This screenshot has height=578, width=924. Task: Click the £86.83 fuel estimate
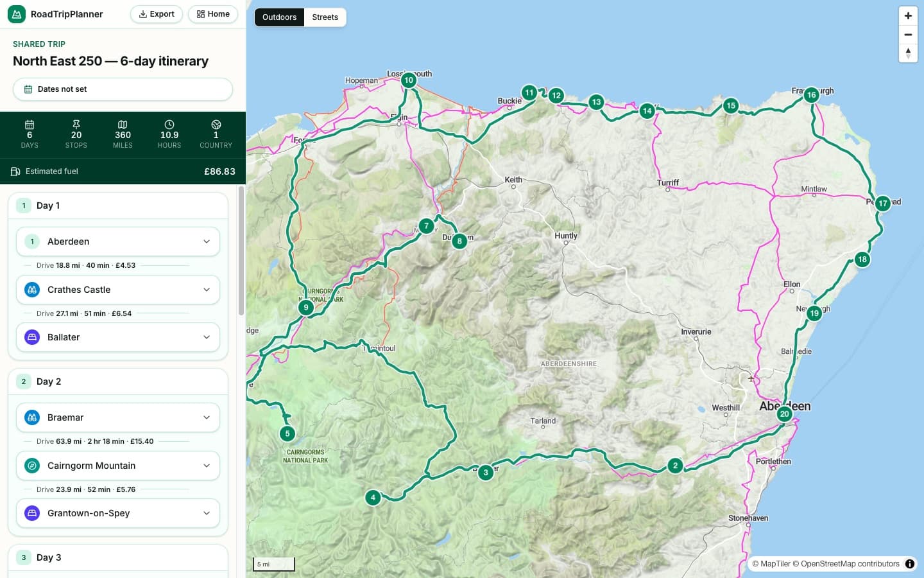219,171
